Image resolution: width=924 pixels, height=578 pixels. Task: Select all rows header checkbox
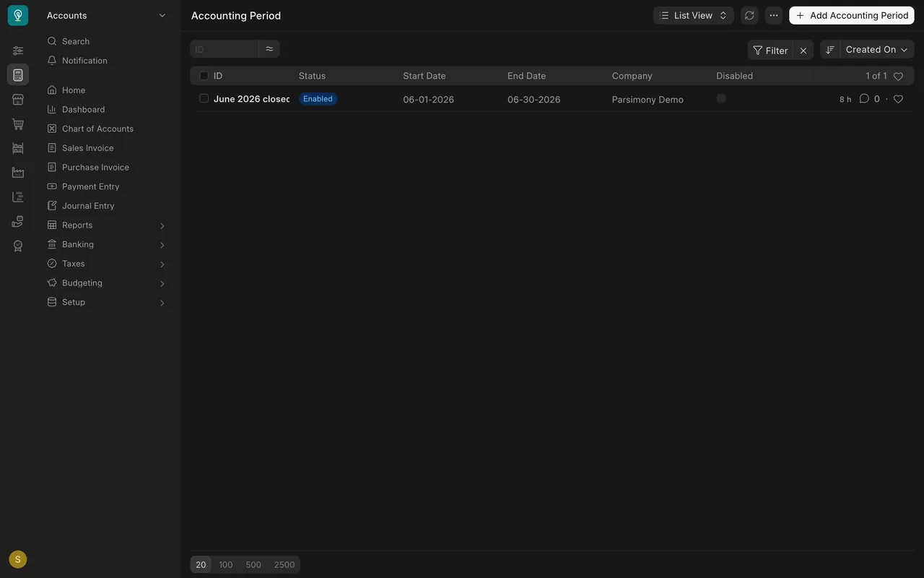pyautogui.click(x=204, y=76)
